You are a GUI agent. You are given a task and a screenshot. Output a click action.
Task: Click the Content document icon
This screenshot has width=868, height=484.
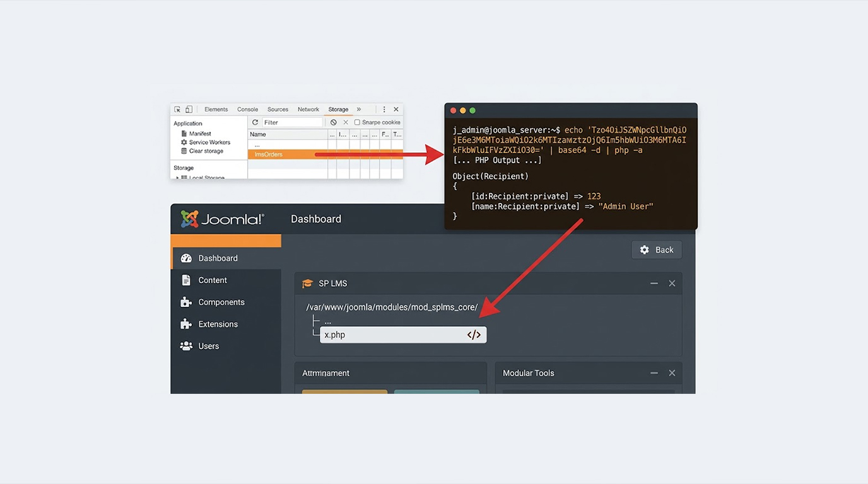186,280
